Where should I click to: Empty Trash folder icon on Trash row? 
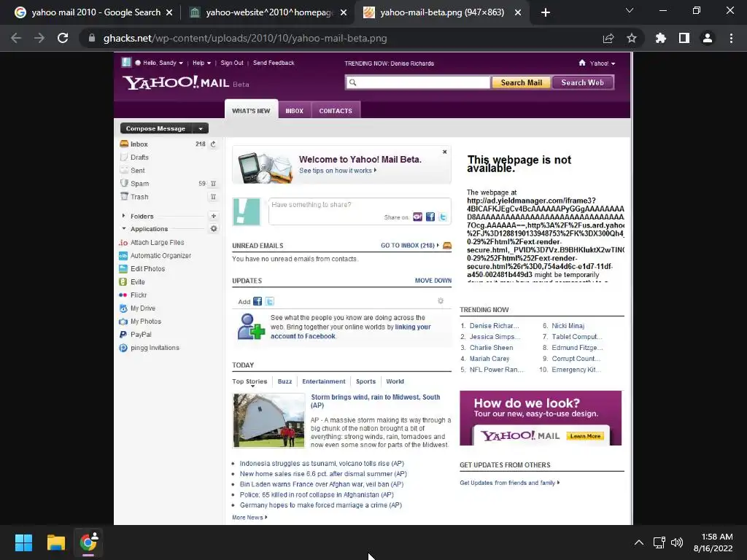click(x=213, y=197)
